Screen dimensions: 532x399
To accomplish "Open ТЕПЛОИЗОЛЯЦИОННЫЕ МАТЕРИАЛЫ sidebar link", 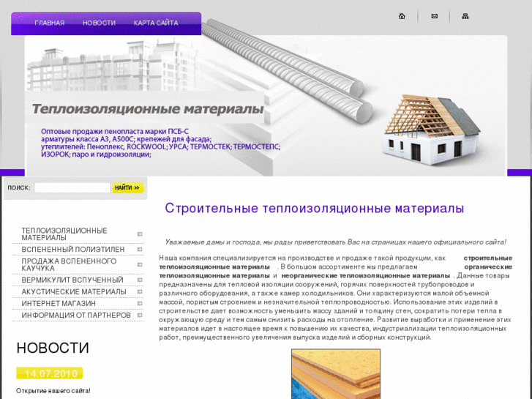I will pos(64,234).
